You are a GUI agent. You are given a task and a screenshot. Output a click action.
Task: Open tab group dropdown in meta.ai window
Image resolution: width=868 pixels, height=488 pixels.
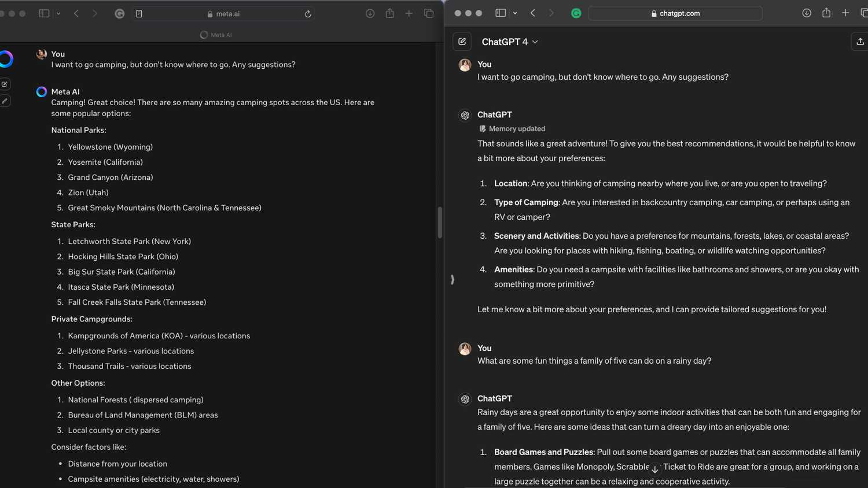coord(58,13)
